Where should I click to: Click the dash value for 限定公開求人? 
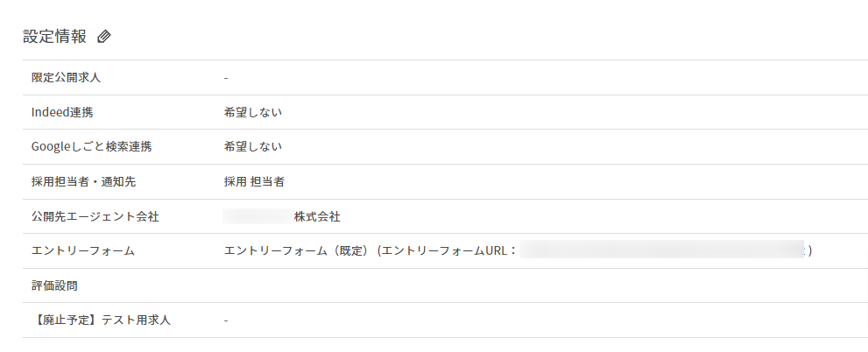[226, 78]
